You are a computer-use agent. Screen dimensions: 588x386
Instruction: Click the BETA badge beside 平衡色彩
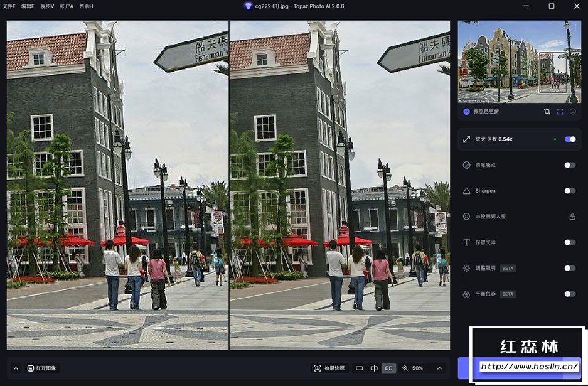click(508, 294)
